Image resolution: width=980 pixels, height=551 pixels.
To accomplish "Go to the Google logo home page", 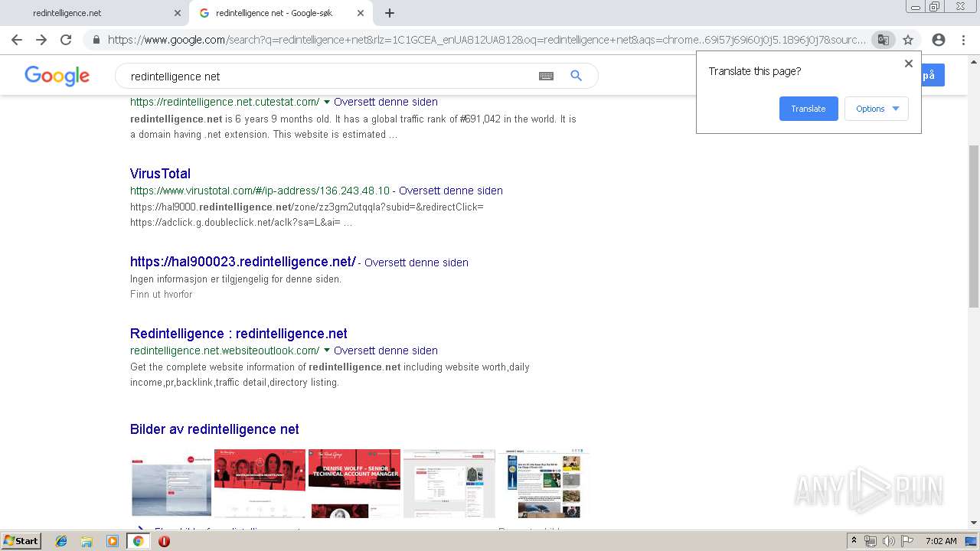I will 57,76.
